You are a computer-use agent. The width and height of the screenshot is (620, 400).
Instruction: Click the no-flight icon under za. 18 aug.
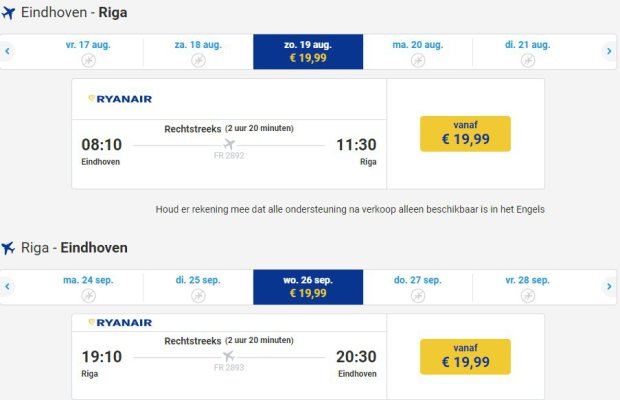point(198,60)
